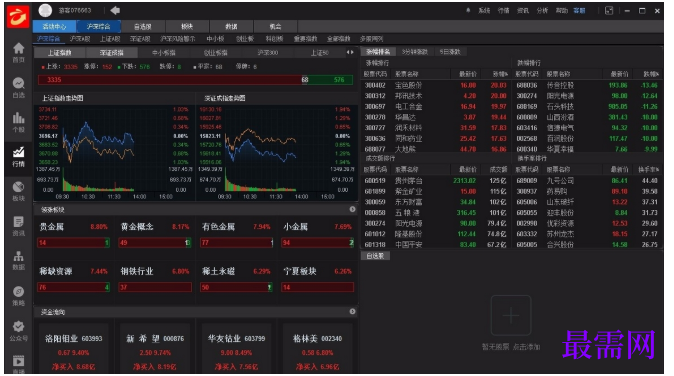Click the red app logo at top-left
674x376 pixels.
click(18, 17)
